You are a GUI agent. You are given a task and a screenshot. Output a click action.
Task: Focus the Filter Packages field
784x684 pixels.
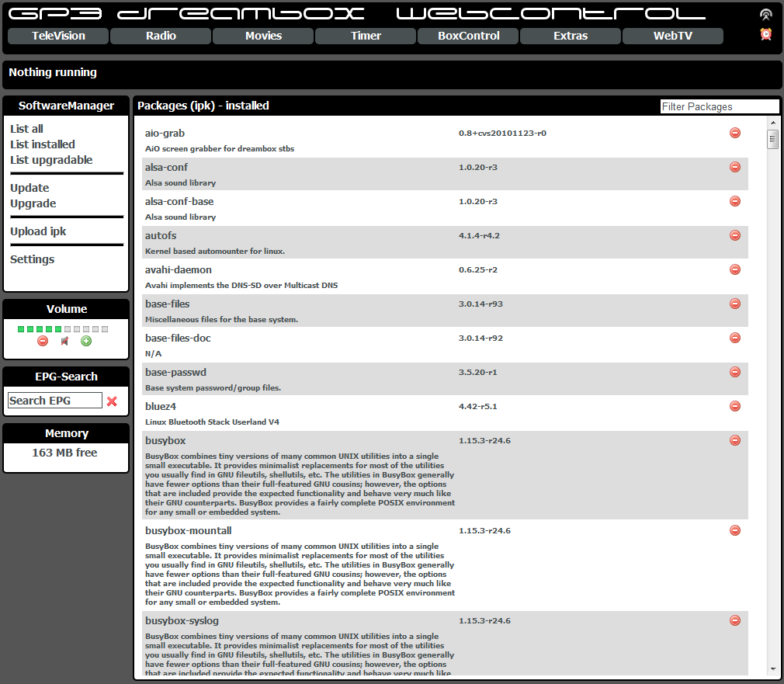[720, 106]
